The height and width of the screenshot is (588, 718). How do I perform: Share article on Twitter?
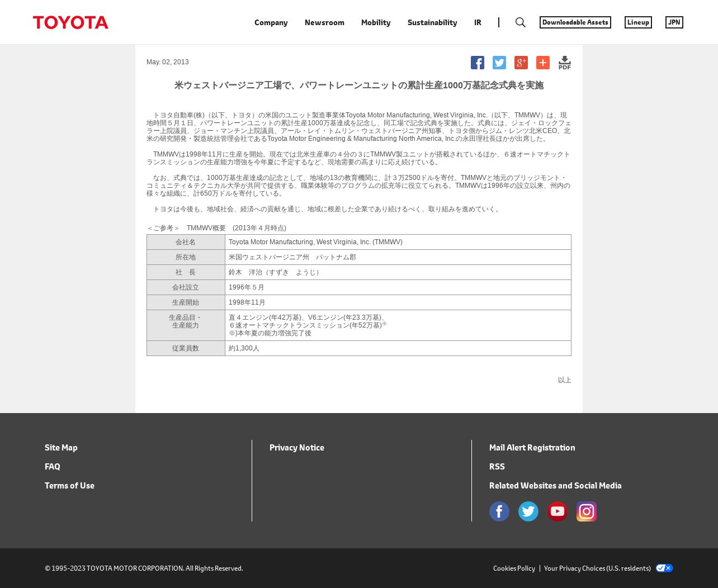pos(499,63)
